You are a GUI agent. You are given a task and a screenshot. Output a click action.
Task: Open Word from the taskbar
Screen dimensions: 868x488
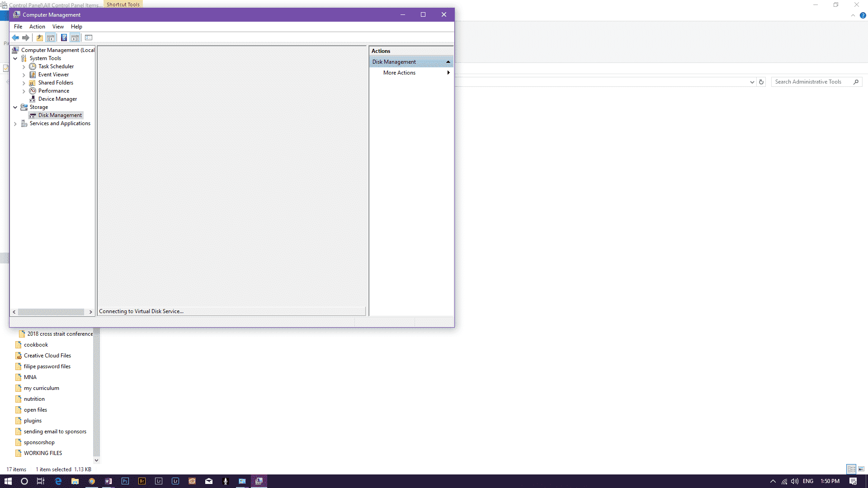108,481
